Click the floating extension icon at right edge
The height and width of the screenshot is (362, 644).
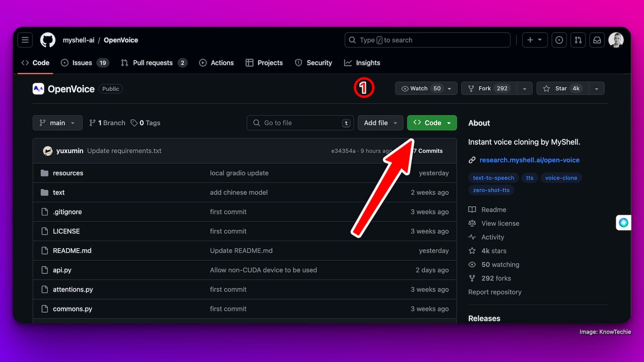click(623, 222)
